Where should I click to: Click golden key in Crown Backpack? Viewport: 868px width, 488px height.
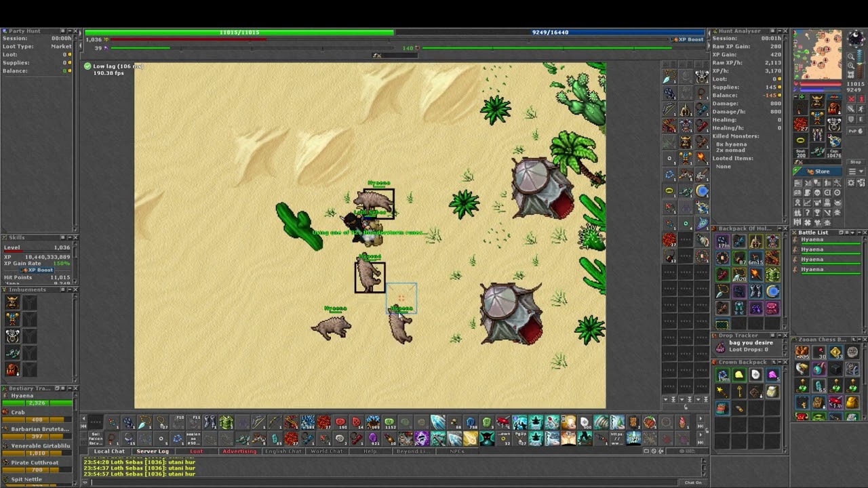739,392
